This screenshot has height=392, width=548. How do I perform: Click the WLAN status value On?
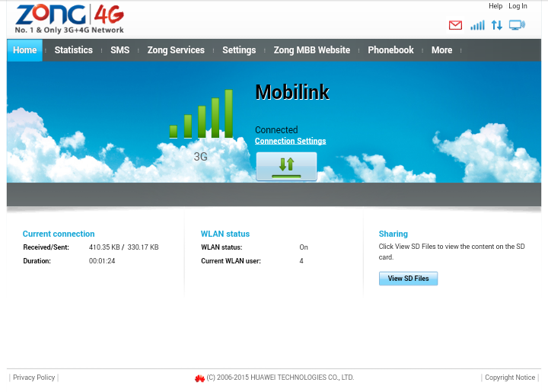coord(304,247)
